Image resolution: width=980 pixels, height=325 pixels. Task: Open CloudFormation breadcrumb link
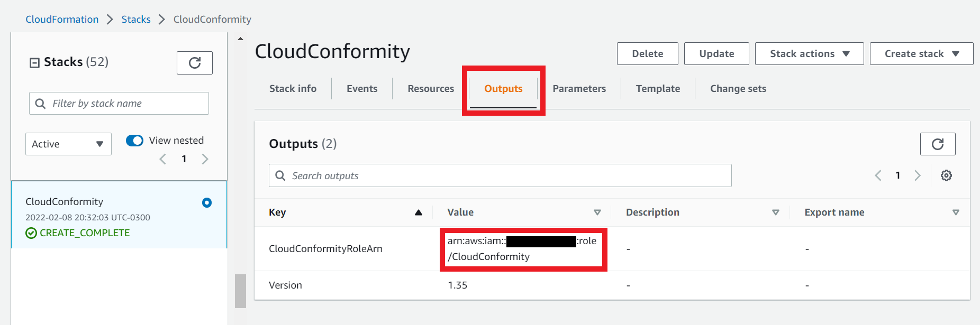coord(62,20)
